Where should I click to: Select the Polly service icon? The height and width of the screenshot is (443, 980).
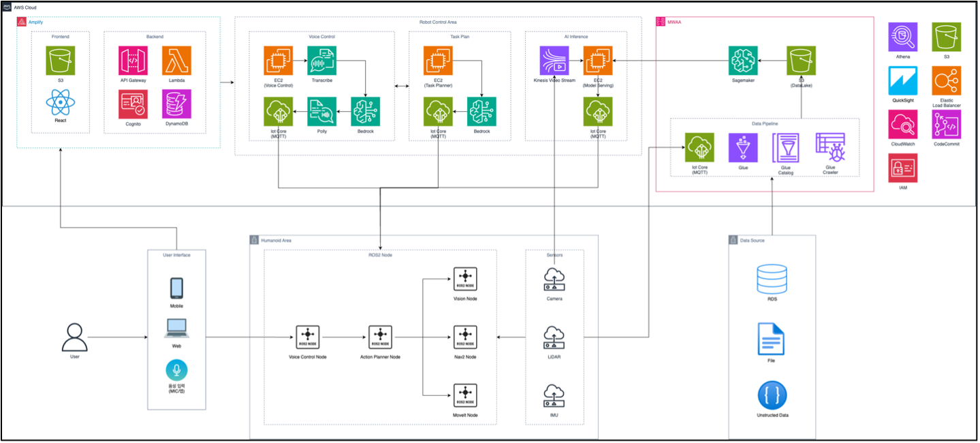click(321, 111)
